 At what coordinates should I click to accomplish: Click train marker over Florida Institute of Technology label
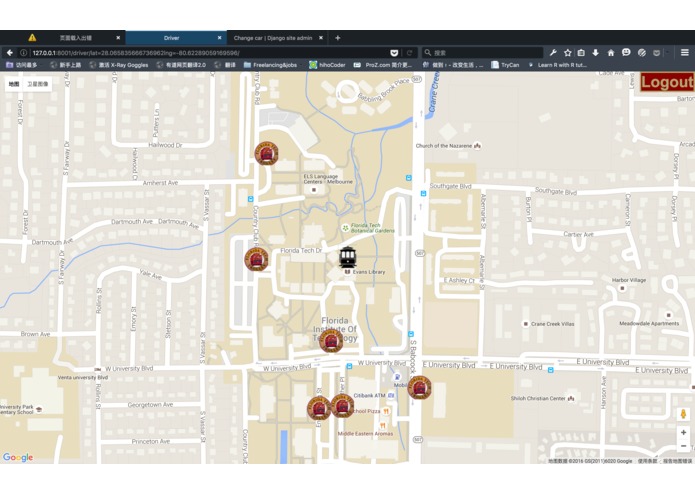[331, 341]
